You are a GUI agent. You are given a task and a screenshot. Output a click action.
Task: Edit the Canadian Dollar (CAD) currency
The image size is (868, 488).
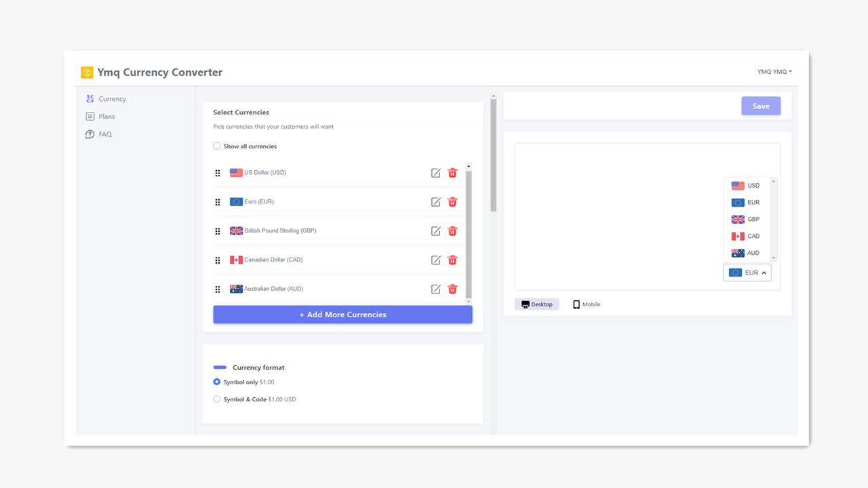(436, 260)
